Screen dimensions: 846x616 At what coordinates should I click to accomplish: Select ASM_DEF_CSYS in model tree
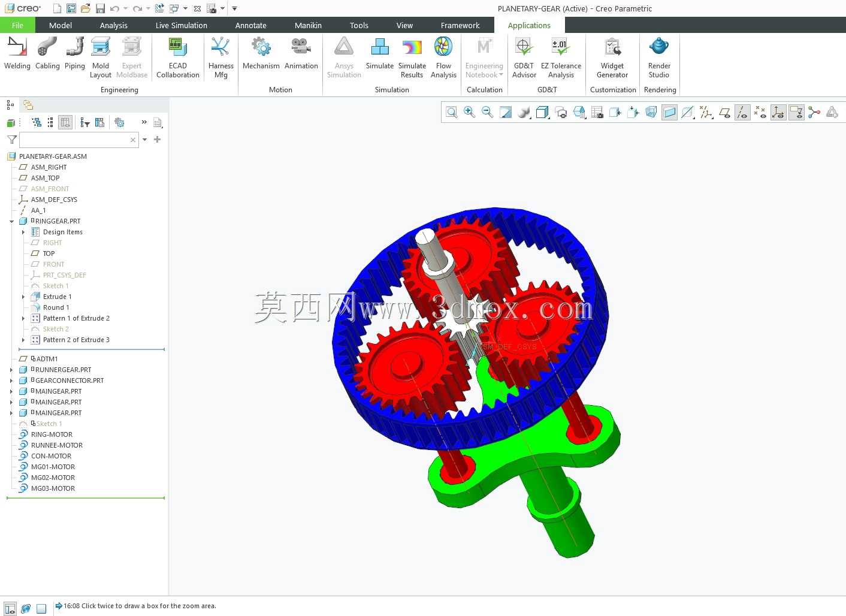point(54,200)
